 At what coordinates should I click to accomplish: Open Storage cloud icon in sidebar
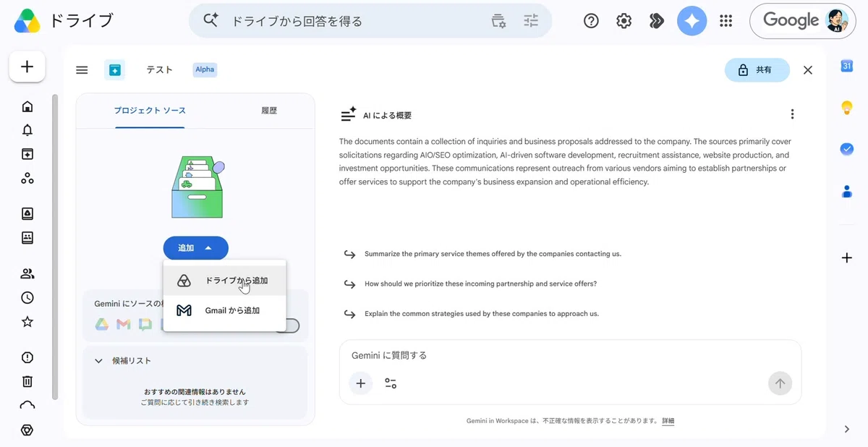27,405
